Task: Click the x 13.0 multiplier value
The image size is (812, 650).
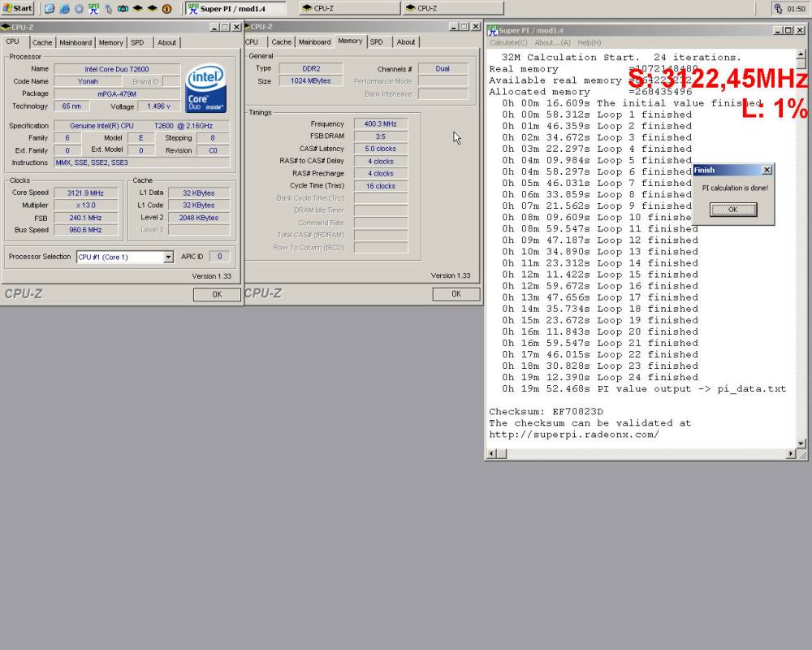Action: point(85,206)
